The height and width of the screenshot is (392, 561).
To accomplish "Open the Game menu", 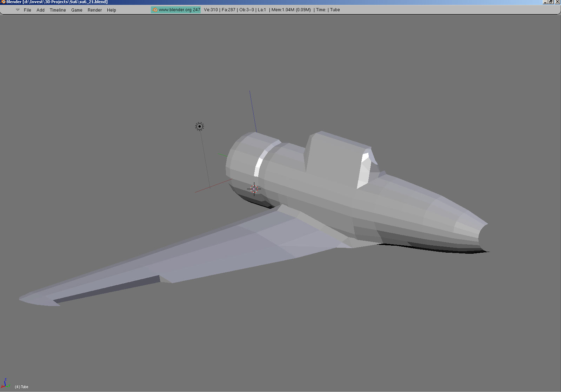I will coord(77,10).
